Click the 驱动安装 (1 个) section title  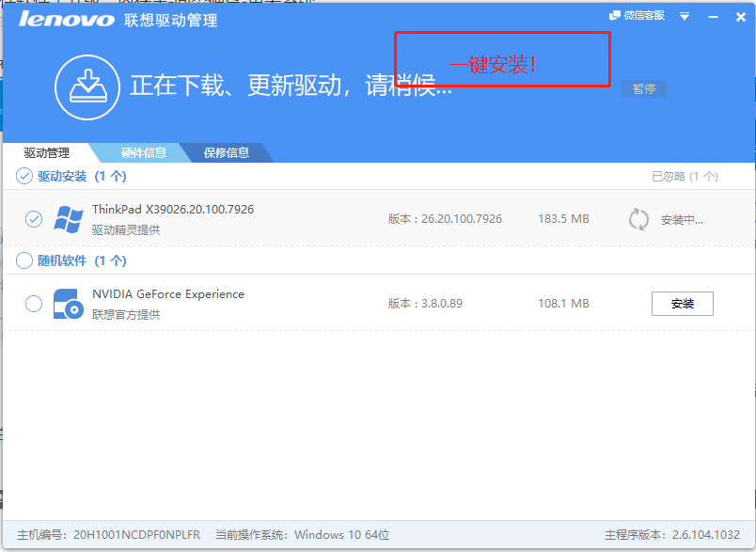click(82, 177)
